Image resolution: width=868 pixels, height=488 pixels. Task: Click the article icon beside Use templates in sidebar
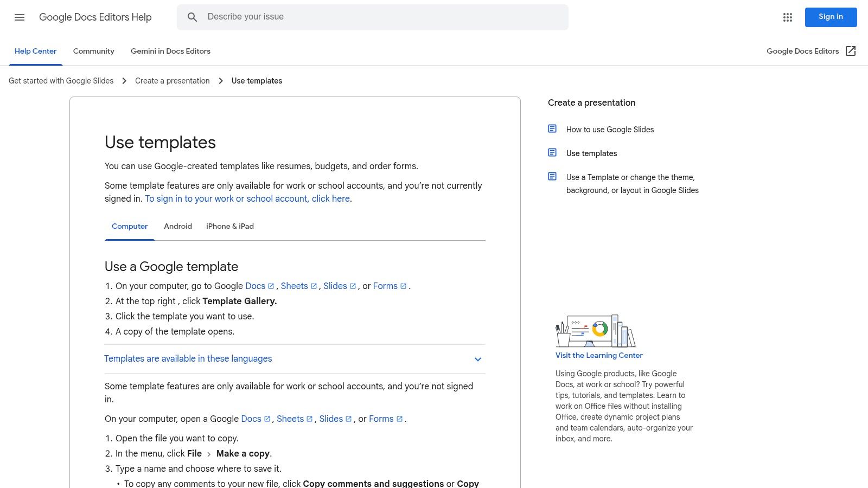(x=552, y=153)
